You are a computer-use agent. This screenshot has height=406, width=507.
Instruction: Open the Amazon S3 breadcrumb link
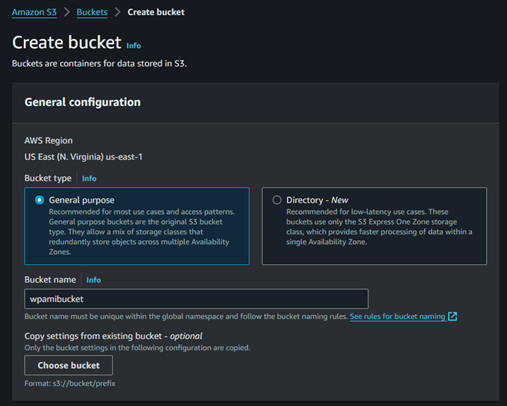34,12
